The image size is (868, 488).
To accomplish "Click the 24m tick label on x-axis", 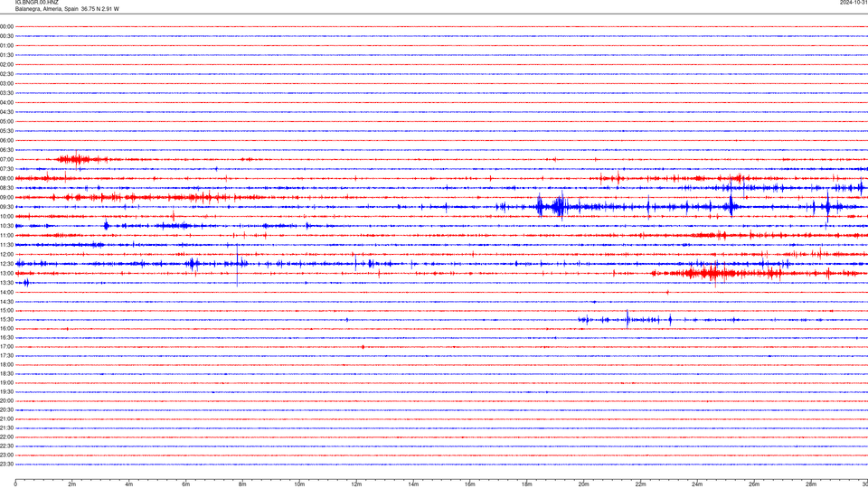I will (697, 484).
